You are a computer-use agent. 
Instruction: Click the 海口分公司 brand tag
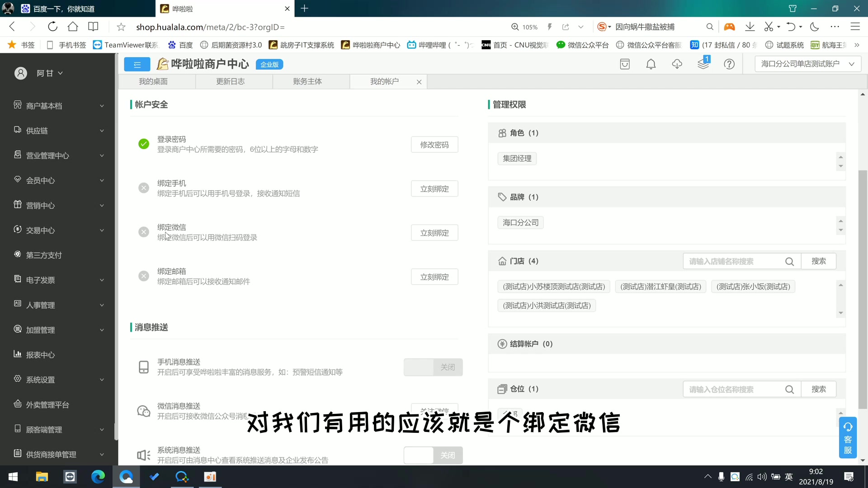tap(521, 223)
